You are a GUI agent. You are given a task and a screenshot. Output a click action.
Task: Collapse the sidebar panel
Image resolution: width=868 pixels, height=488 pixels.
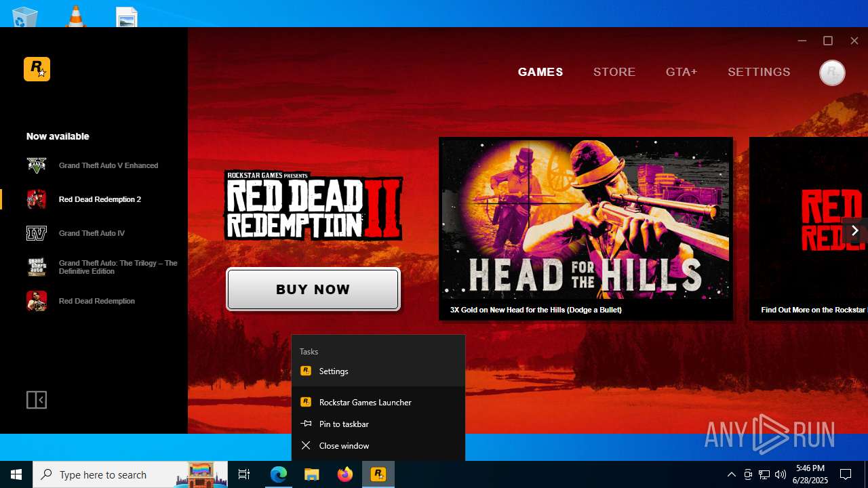point(37,400)
